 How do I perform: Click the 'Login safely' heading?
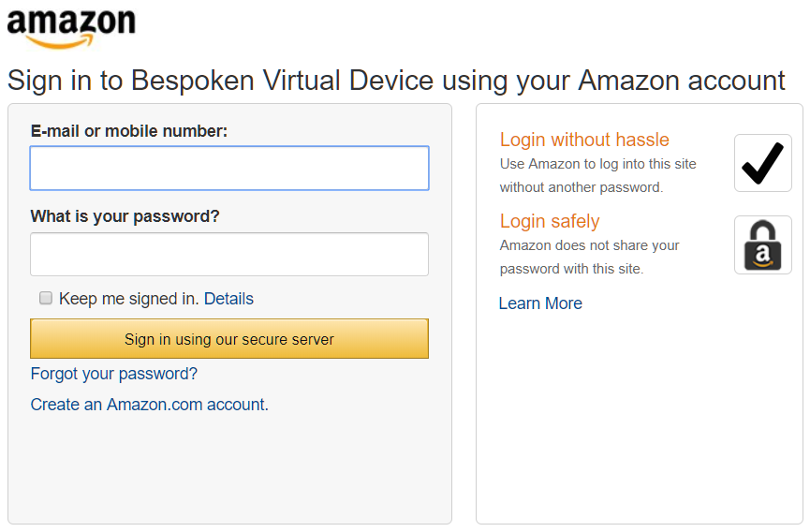[x=549, y=221]
